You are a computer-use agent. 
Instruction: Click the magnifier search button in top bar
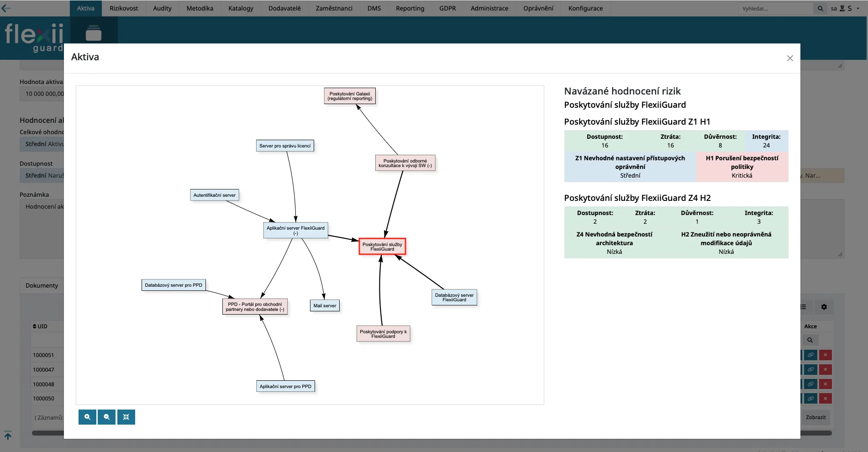coord(821,8)
